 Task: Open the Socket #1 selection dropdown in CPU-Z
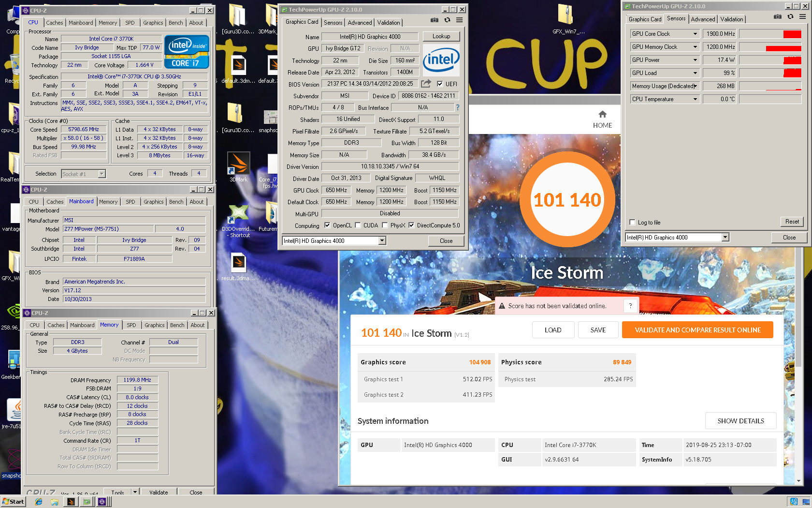[101, 174]
